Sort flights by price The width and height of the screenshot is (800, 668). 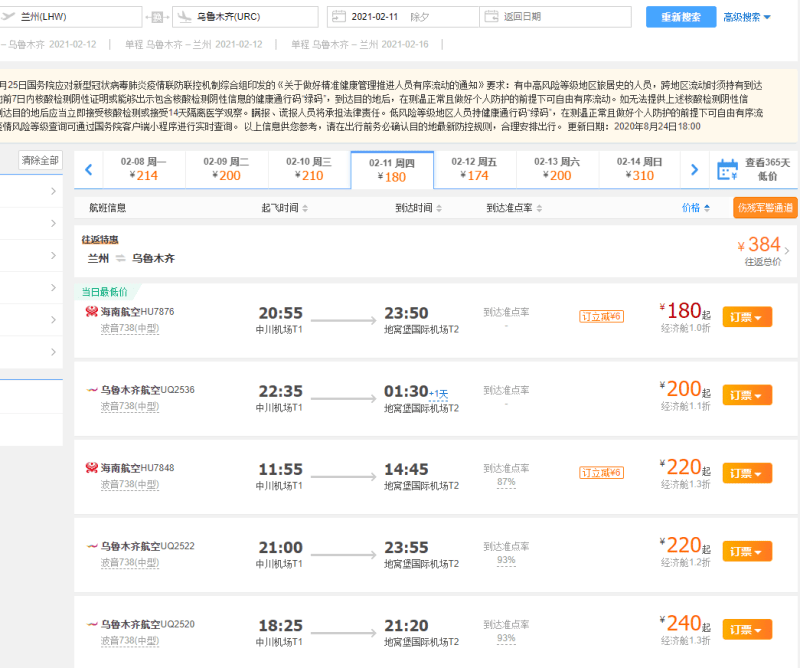pos(695,208)
